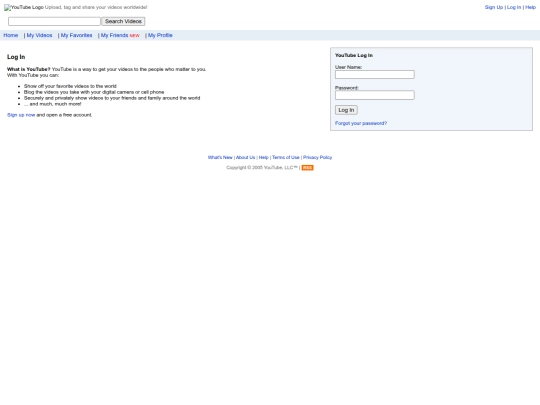Image resolution: width=540 pixels, height=405 pixels.
Task: Click inside the User Name field
Action: 375,74
